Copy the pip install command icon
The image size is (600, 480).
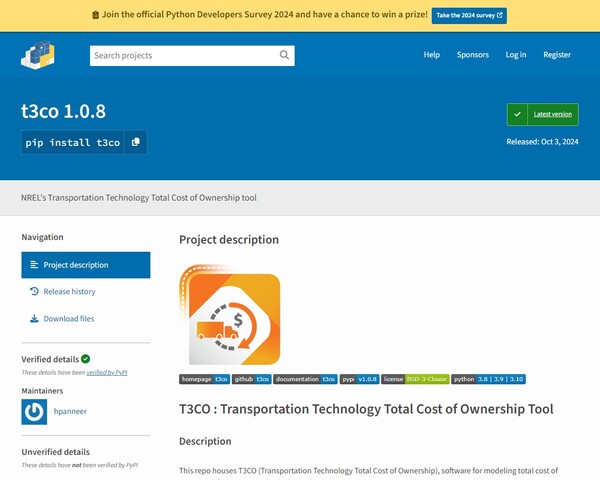coord(135,142)
